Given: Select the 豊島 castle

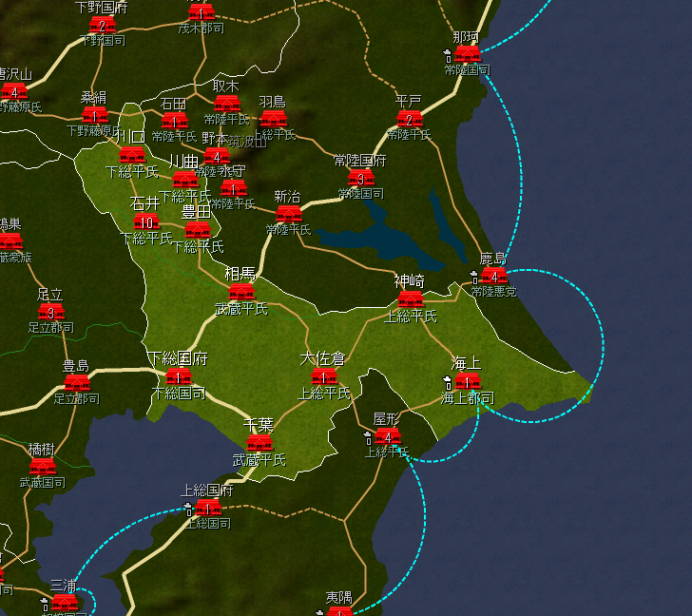Looking at the screenshot, I should tap(77, 383).
